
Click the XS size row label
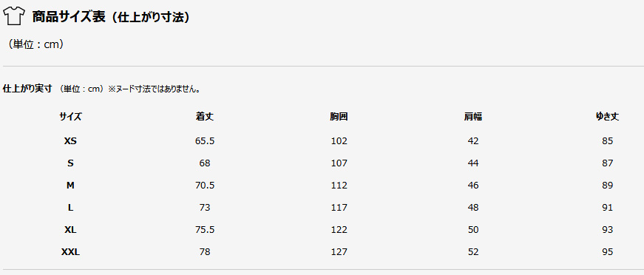pyautogui.click(x=70, y=141)
